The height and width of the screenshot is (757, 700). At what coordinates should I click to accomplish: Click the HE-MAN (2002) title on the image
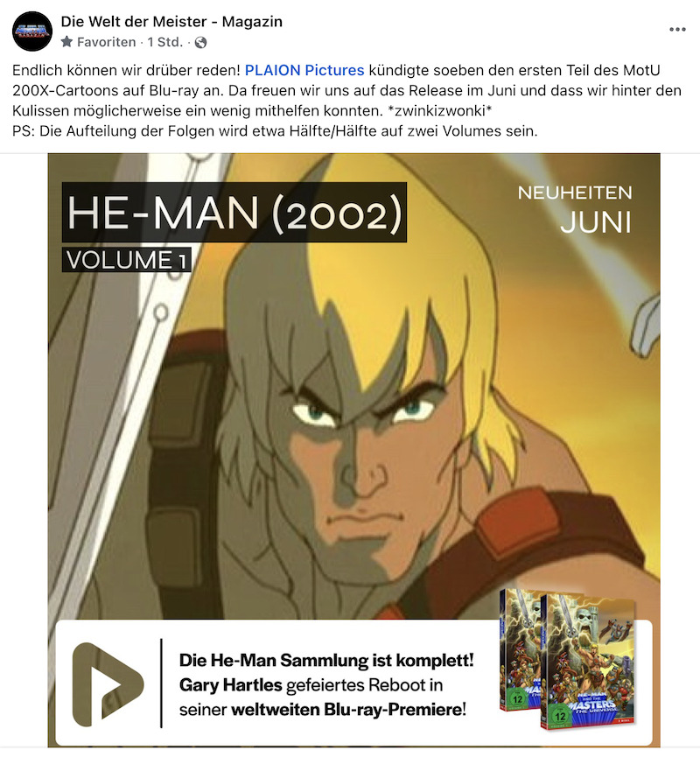coord(234,213)
